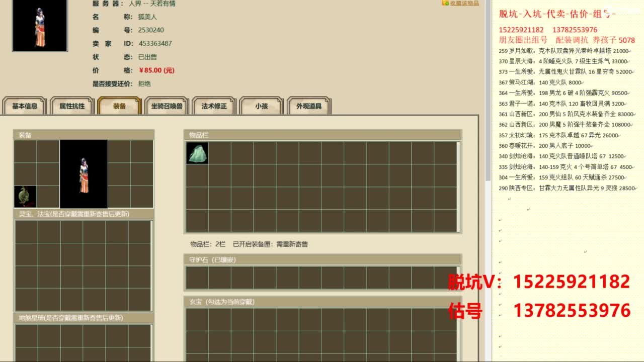This screenshot has width=644, height=362.
Task: Select the equipped accessory icon in equipment slots
Action: click(25, 197)
